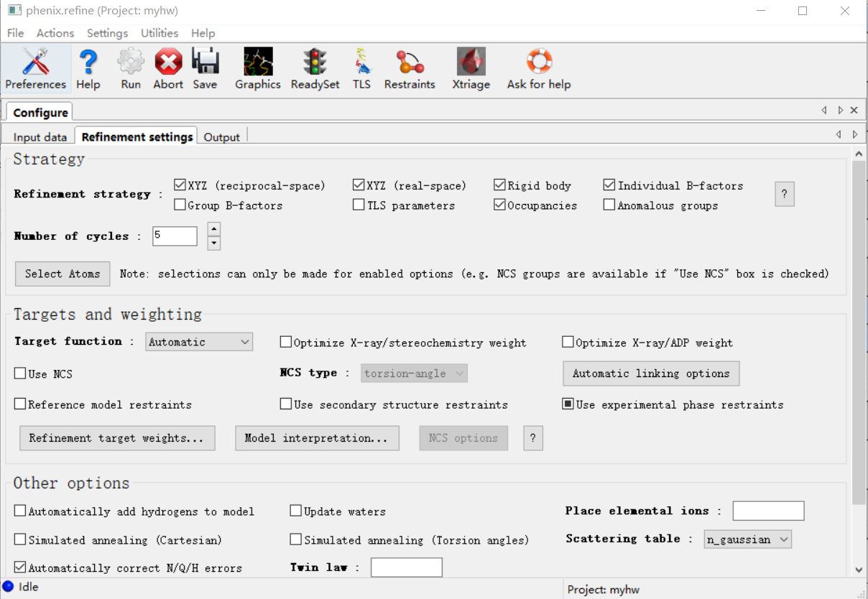Click the blue Idle status indicator
The height and width of the screenshot is (599, 868).
[9, 587]
